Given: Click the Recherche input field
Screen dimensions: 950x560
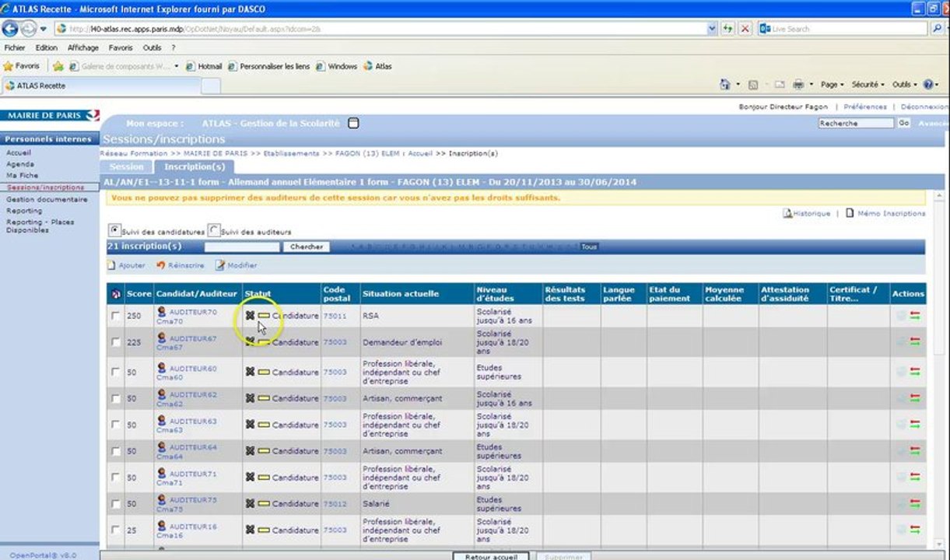Looking at the screenshot, I should (856, 123).
